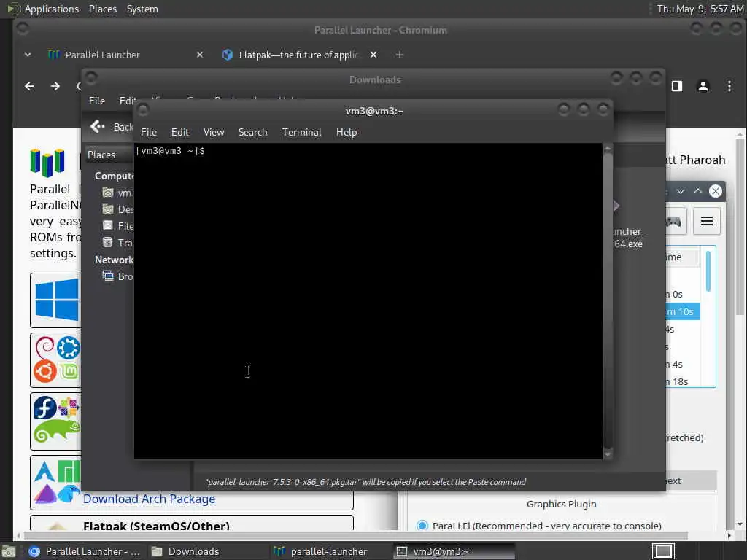Image resolution: width=747 pixels, height=560 pixels.
Task: Toggle Chromium side panel icon
Action: click(x=676, y=86)
